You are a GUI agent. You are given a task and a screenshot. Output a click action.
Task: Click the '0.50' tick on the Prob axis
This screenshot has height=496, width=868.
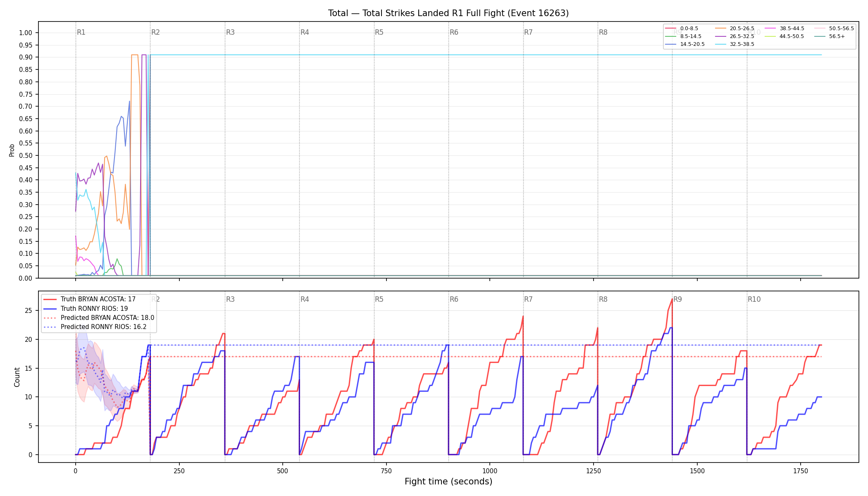[26, 155]
